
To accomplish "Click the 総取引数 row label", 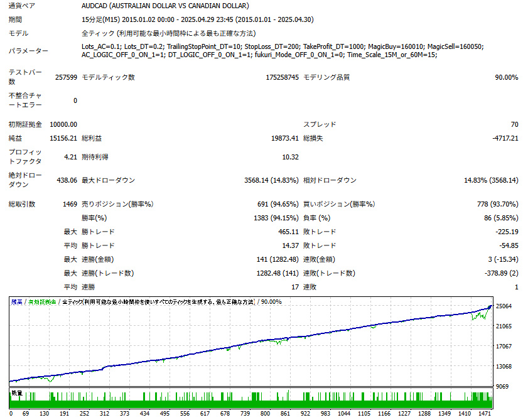I will pos(22,204).
